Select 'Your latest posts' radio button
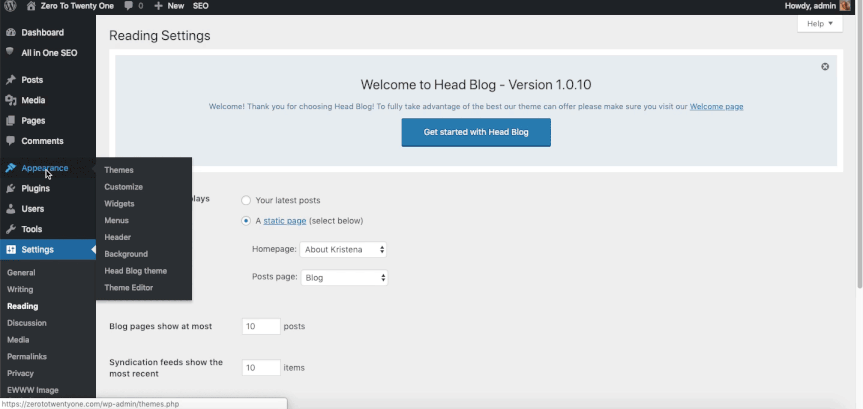The width and height of the screenshot is (863, 409). [246, 200]
